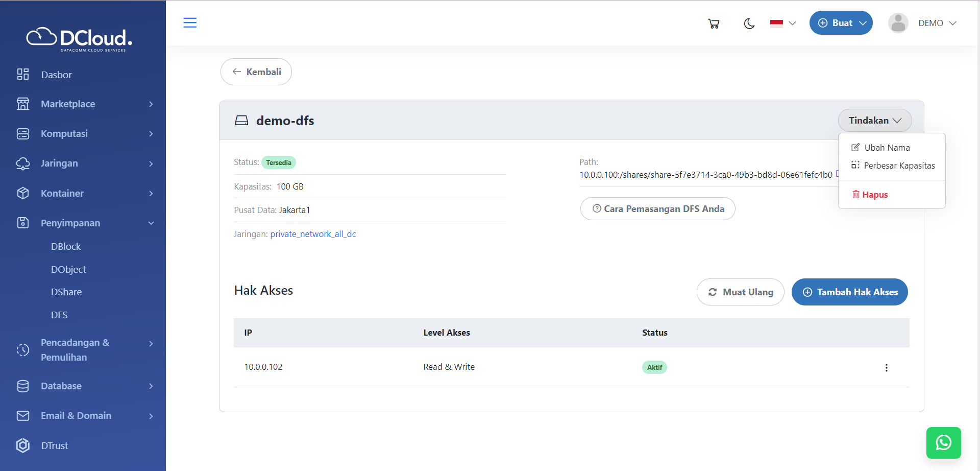Viewport: 980px width, 471px height.
Task: Copy the DFS path icon
Action: (837, 174)
